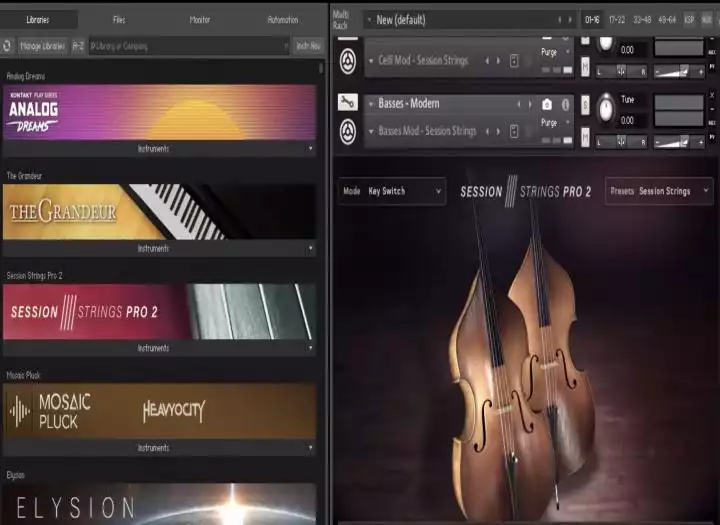Screen dimensions: 720x525
Task: Select next snapshot for Celli Mod - Session Strings
Action: [x=498, y=61]
